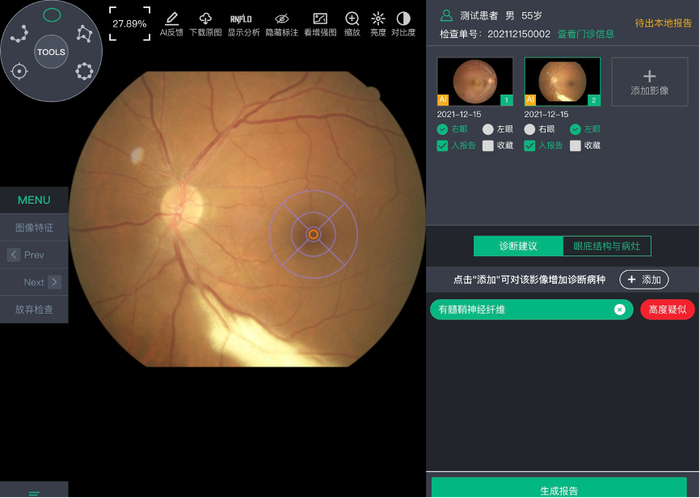The height and width of the screenshot is (498, 700).
Task: Uncheck 入报告 for the first image
Action: [x=443, y=146]
